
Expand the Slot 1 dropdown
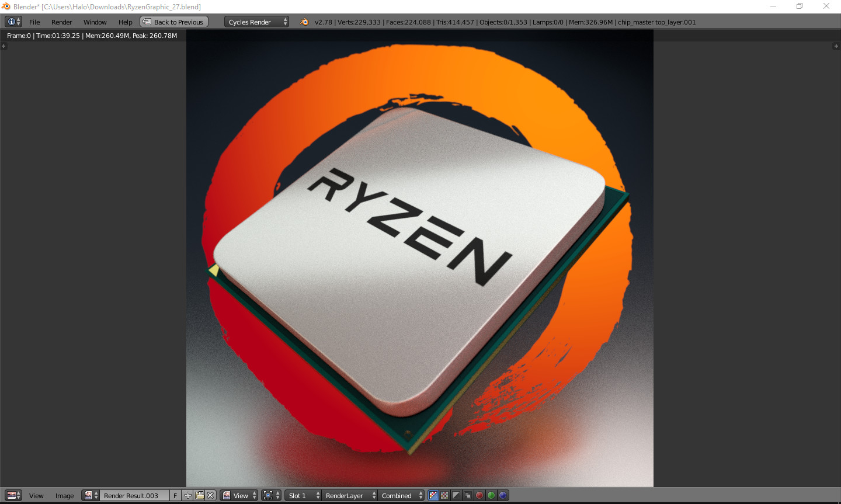303,495
